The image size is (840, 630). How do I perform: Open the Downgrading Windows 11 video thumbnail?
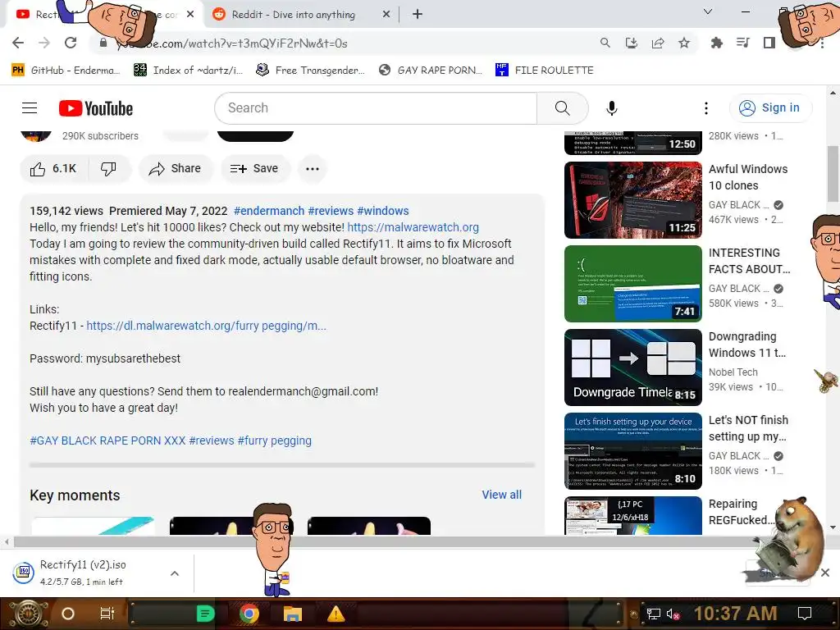pos(633,367)
